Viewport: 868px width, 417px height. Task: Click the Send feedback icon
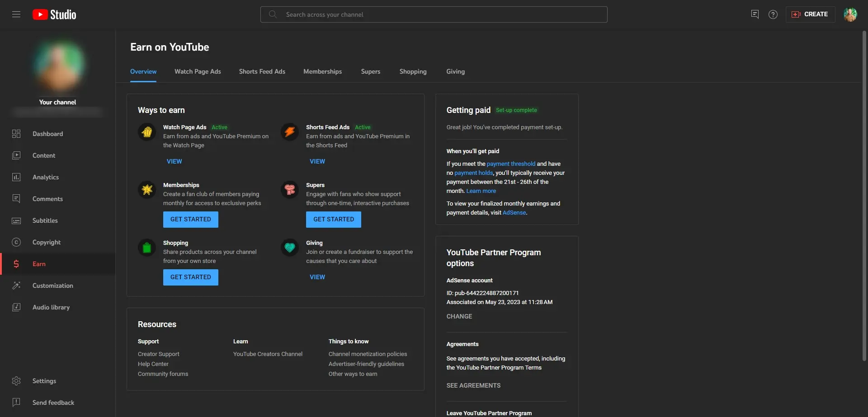(16, 403)
